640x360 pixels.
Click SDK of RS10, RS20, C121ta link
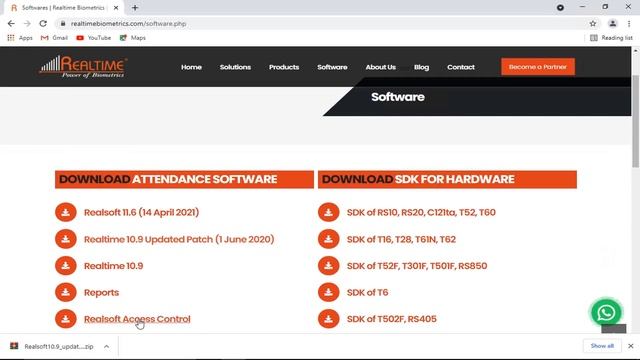tap(421, 212)
